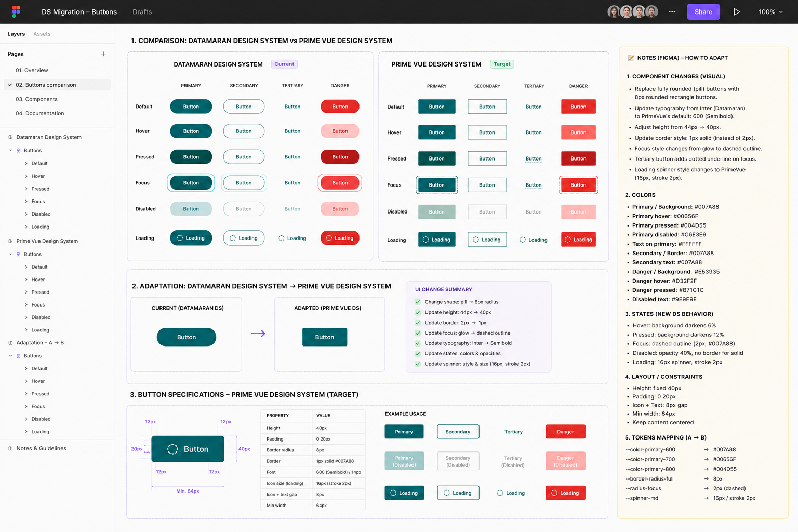Click the first collaborator avatar
This screenshot has height=532, width=798.
(614, 11)
